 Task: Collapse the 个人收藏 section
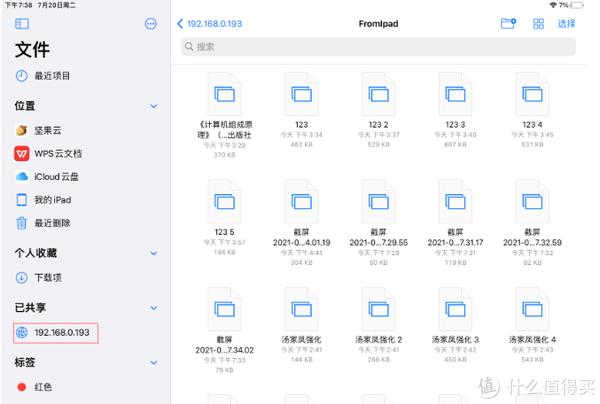(x=154, y=253)
